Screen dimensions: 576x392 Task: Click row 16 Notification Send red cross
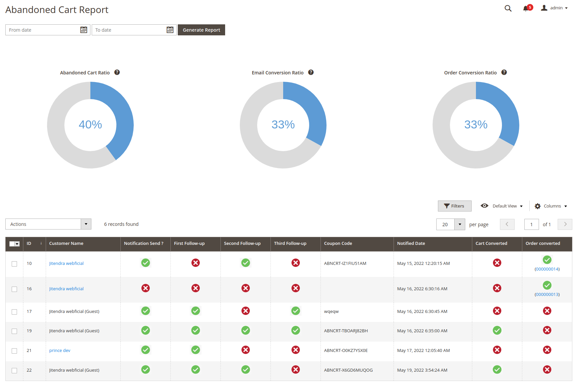click(x=145, y=288)
